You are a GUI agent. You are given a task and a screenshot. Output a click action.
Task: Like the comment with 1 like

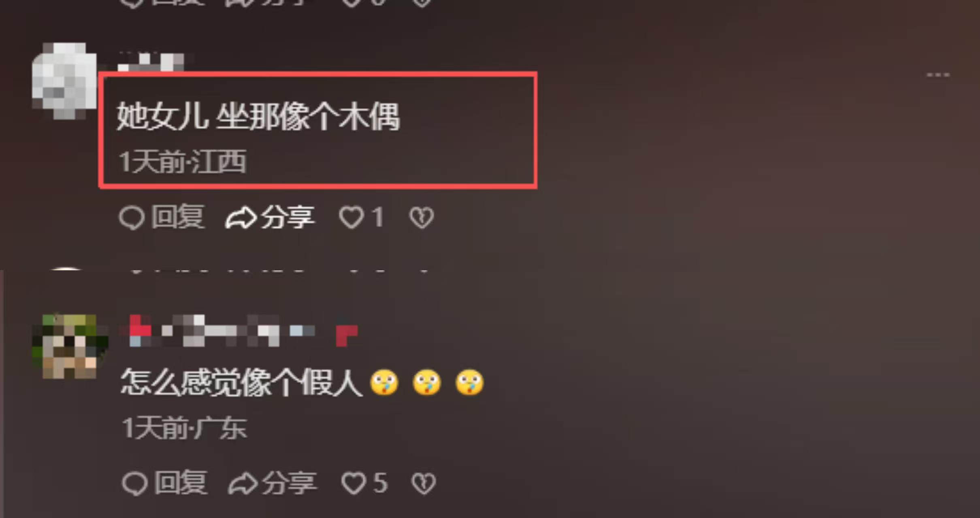pos(361,217)
